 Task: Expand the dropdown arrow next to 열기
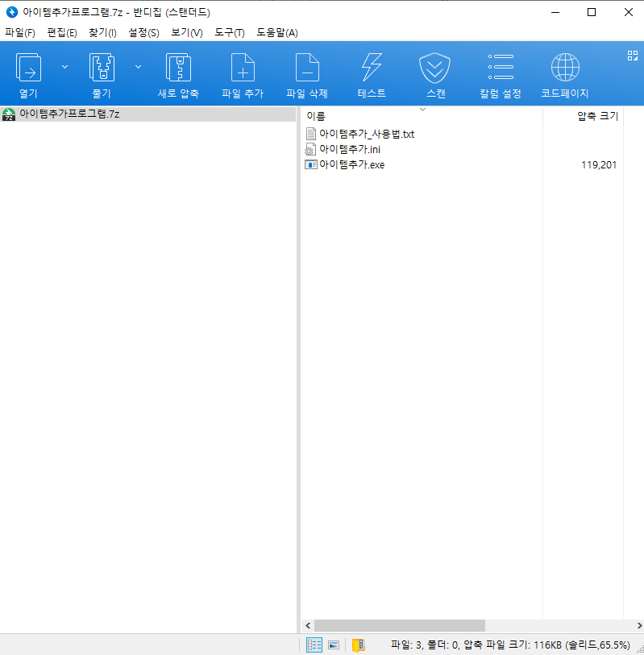tap(64, 67)
